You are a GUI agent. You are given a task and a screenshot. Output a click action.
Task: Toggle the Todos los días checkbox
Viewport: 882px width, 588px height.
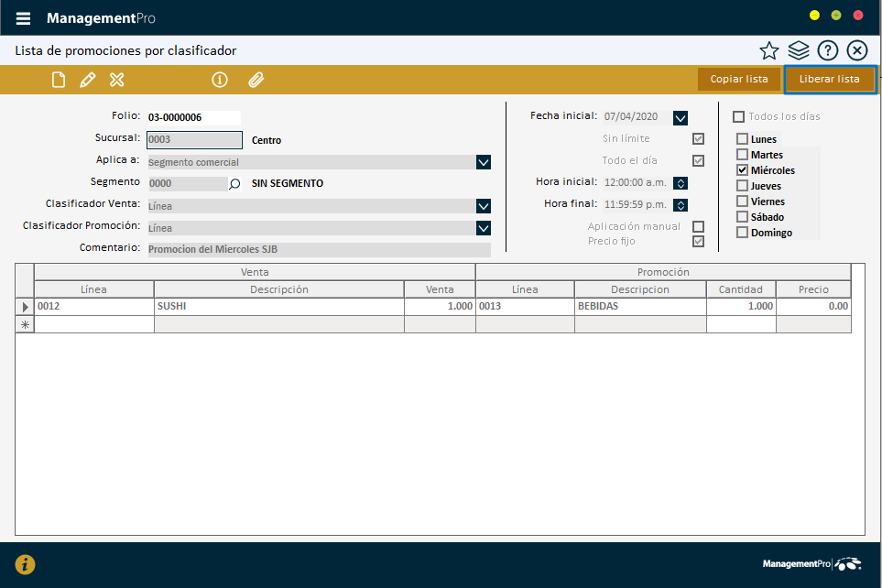point(738,117)
